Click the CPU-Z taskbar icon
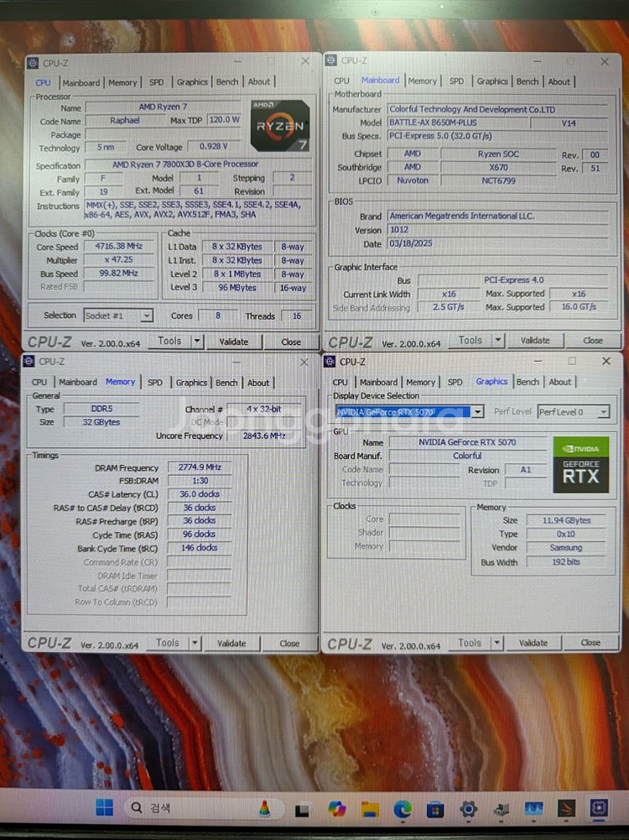629x840 pixels. 599,807
